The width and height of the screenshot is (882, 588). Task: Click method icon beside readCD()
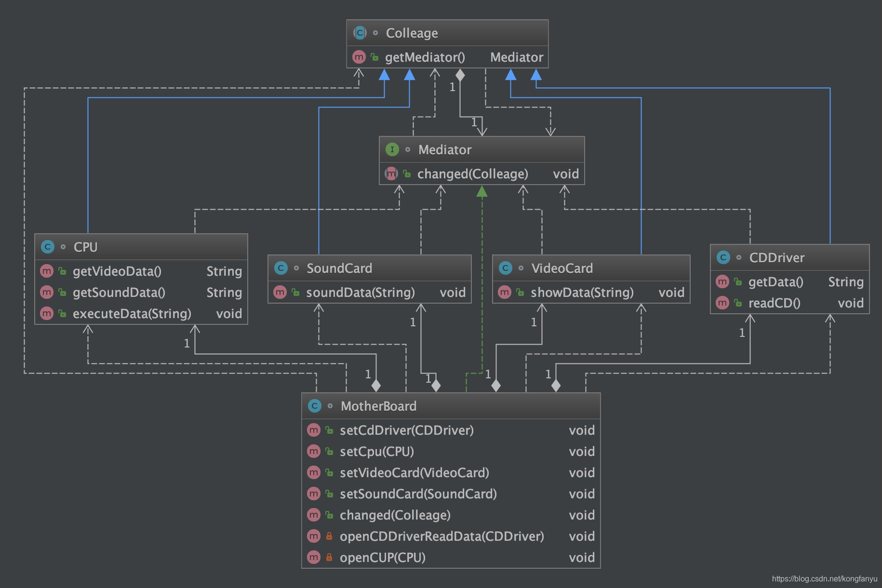pyautogui.click(x=722, y=303)
